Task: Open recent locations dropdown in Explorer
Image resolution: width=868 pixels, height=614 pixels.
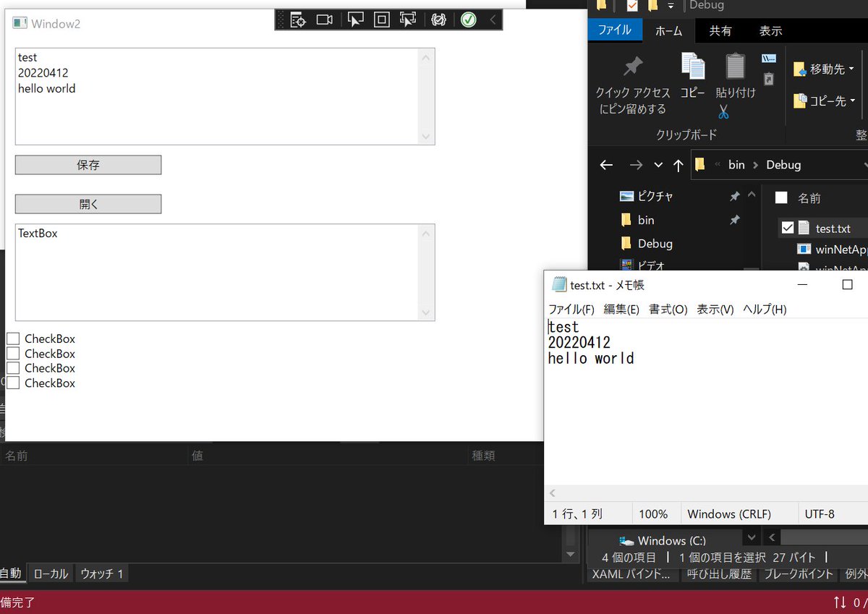Action: (x=658, y=165)
